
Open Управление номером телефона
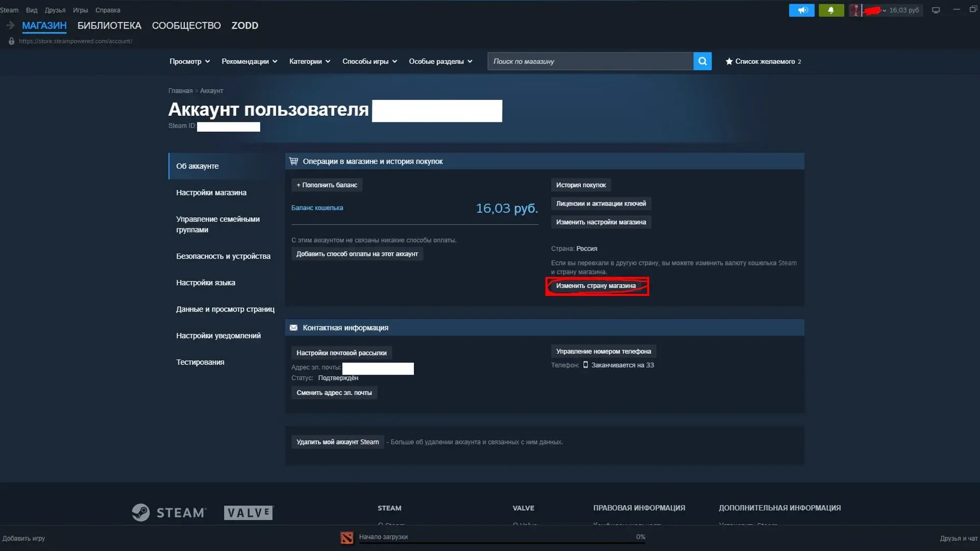coord(603,351)
